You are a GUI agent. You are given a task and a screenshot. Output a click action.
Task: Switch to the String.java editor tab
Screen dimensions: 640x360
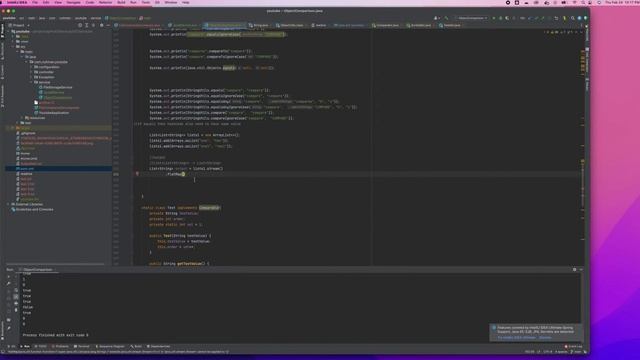[259, 25]
